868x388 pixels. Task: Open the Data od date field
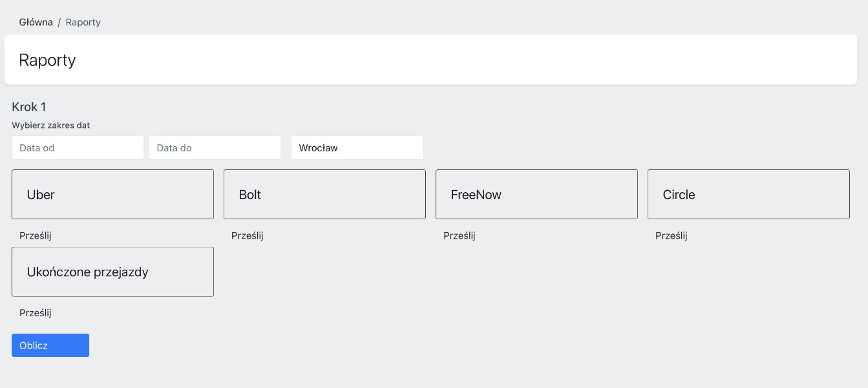tap(78, 147)
